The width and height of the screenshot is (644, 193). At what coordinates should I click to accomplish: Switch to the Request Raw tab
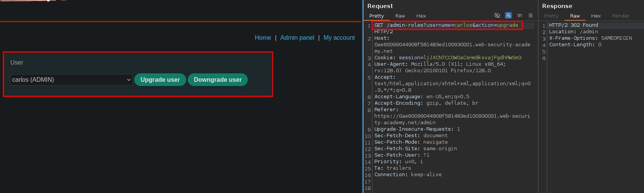400,16
